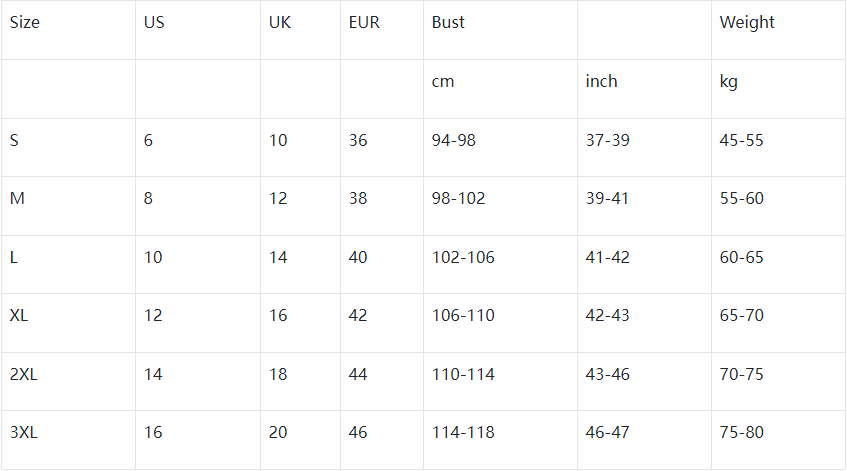The image size is (847, 471).
Task: Select the US size 6 cell
Action: (x=149, y=140)
